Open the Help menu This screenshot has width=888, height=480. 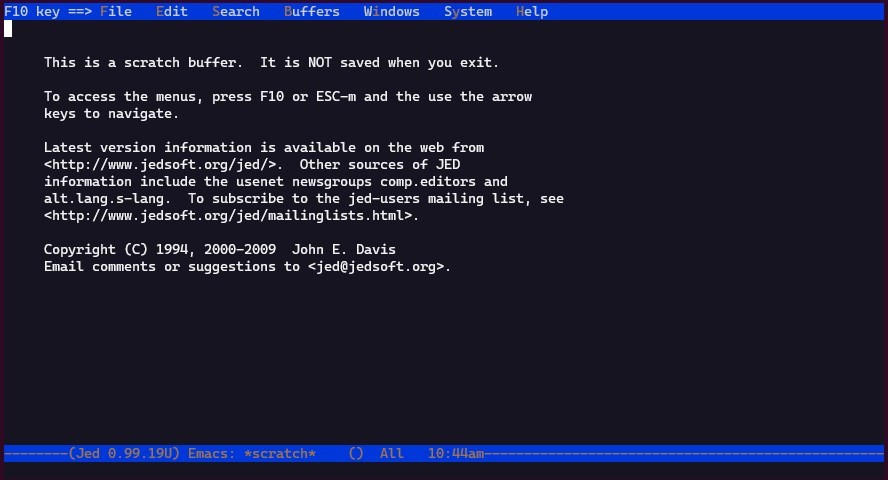click(x=532, y=11)
